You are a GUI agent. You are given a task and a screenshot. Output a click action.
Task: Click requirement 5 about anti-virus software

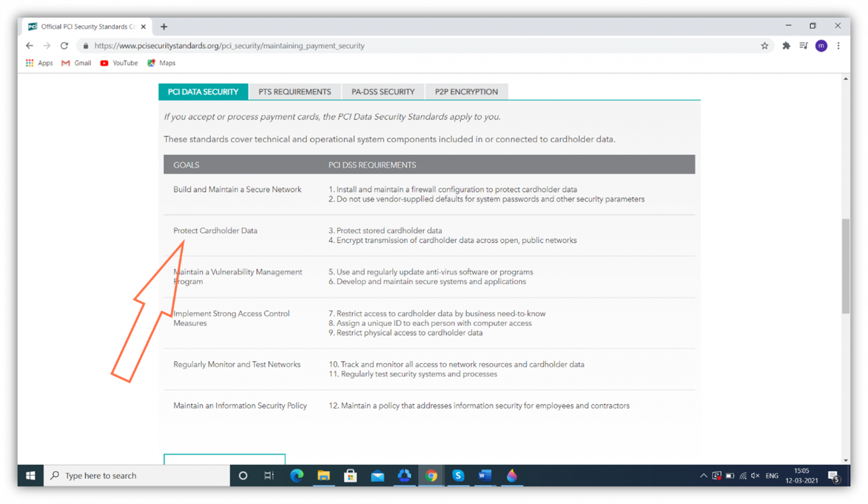(431, 272)
